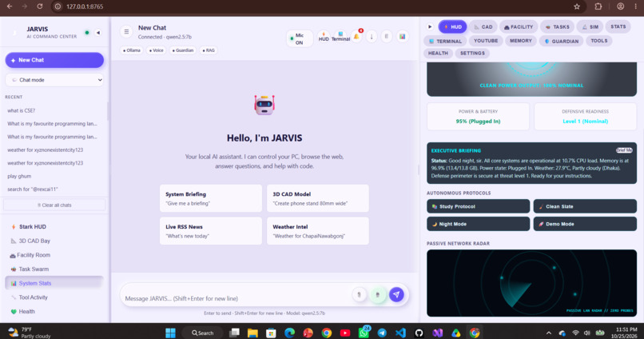Open Windows Start menu on taskbar
644x339 pixels.
170,333
